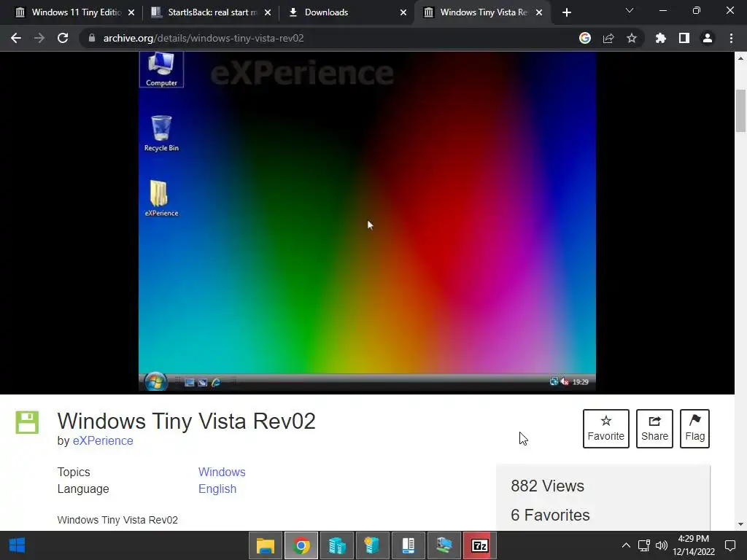This screenshot has height=560, width=747.
Task: Open the network status tray icon
Action: click(644, 545)
